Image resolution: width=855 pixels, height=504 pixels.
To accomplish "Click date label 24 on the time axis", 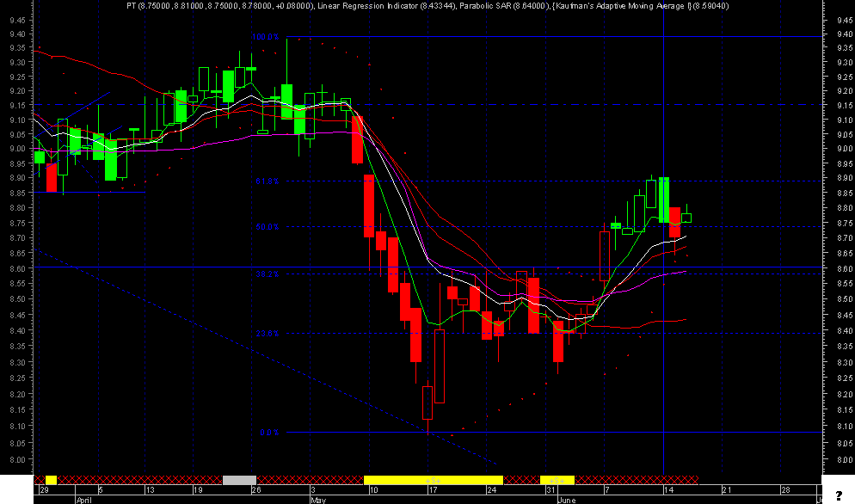I will (492, 490).
